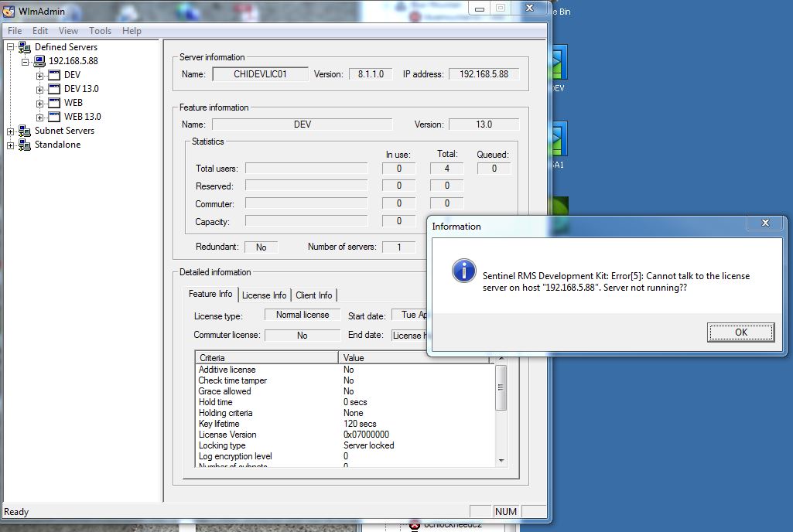Click the WEB 13.0 feature icon
Image resolution: width=793 pixels, height=532 pixels.
(x=54, y=117)
